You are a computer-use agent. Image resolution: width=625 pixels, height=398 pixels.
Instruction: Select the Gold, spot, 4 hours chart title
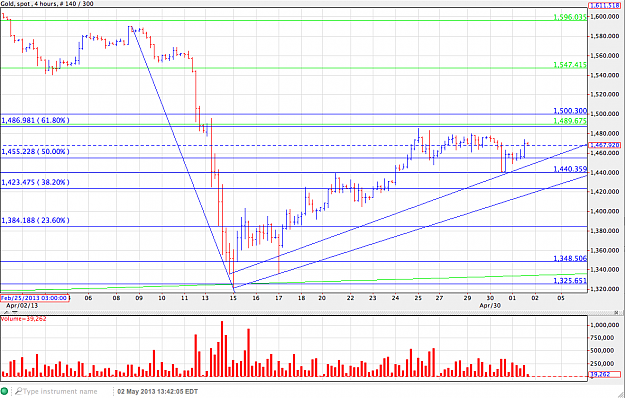[47, 4]
